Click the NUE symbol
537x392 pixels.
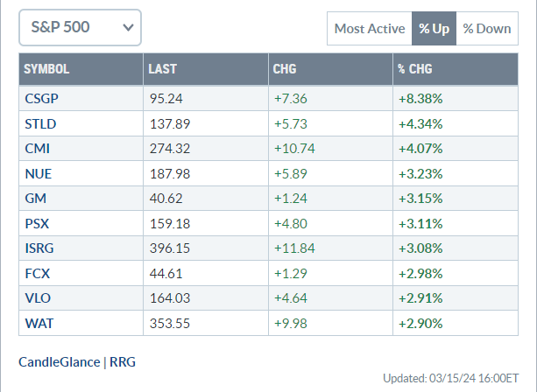click(x=37, y=174)
